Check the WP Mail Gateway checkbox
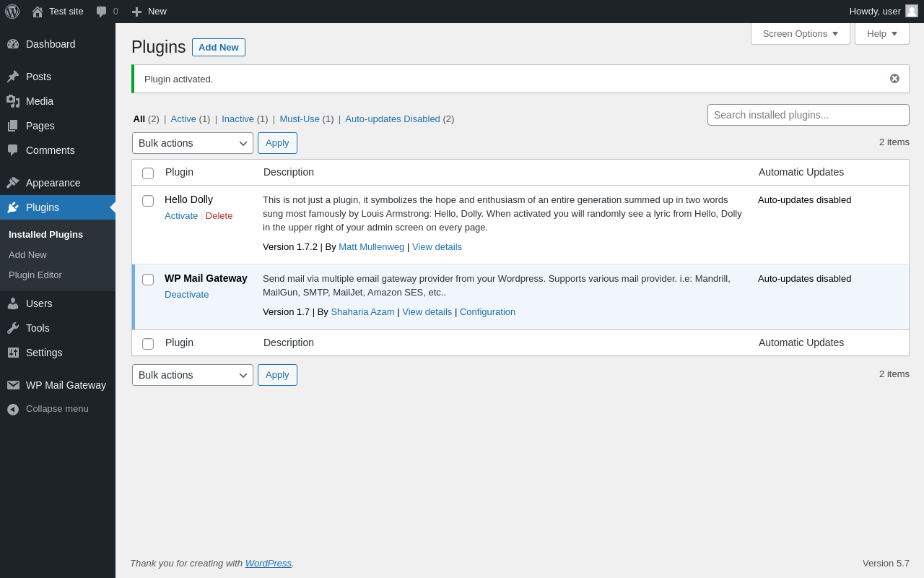Viewport: 924px width, 578px height. click(148, 280)
